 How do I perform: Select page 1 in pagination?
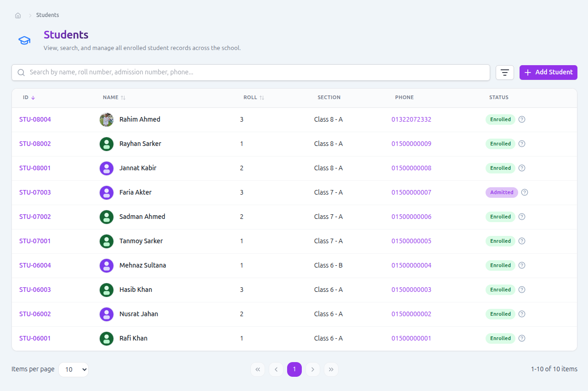[x=294, y=369]
